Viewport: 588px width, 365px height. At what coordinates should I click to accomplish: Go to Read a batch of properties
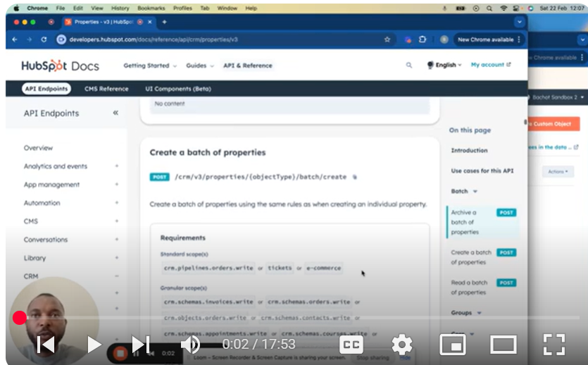[483, 287]
